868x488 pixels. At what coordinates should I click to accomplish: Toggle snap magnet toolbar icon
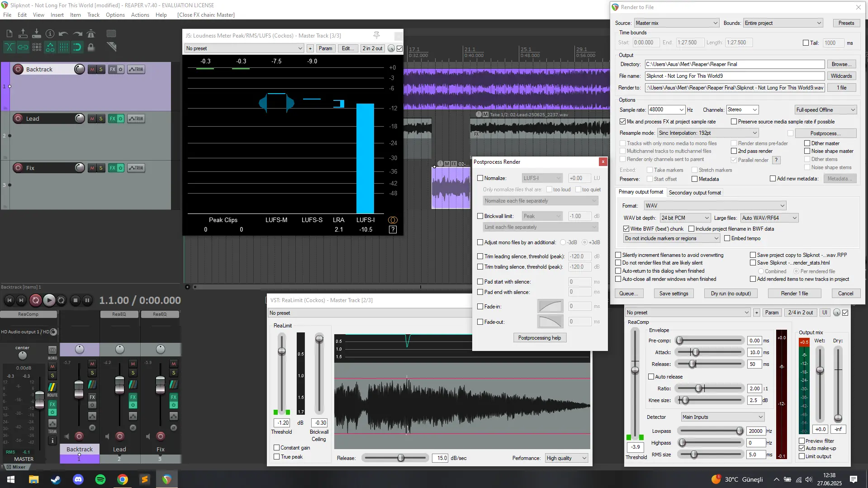tap(77, 47)
